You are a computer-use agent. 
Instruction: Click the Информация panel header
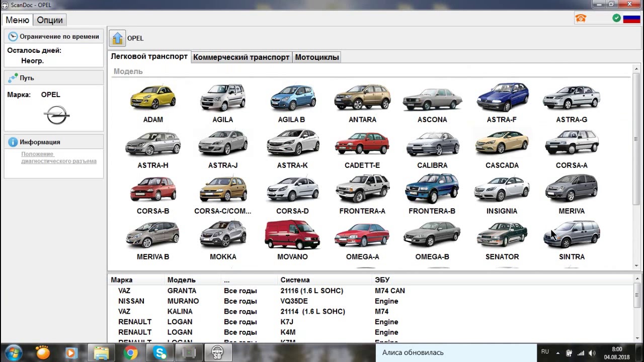(54, 142)
